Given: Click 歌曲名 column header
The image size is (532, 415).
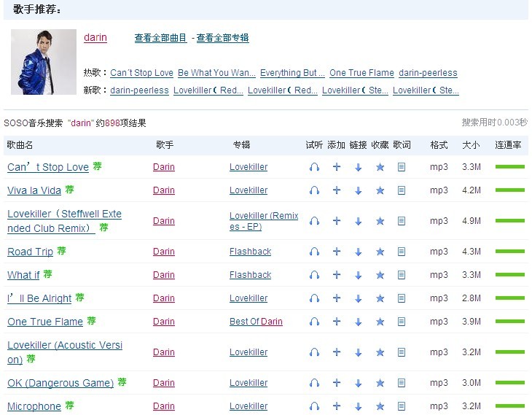Looking at the screenshot, I should [x=20, y=145].
